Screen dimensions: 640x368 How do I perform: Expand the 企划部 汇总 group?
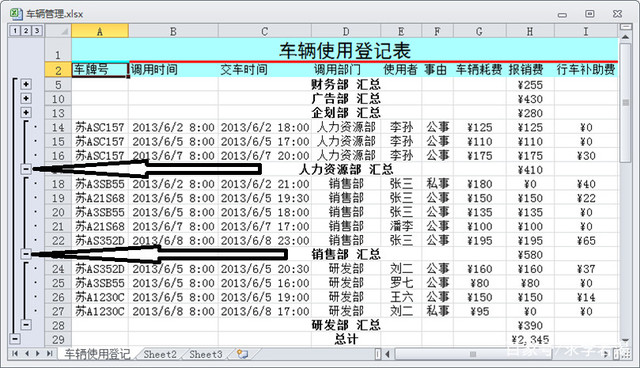coord(26,113)
